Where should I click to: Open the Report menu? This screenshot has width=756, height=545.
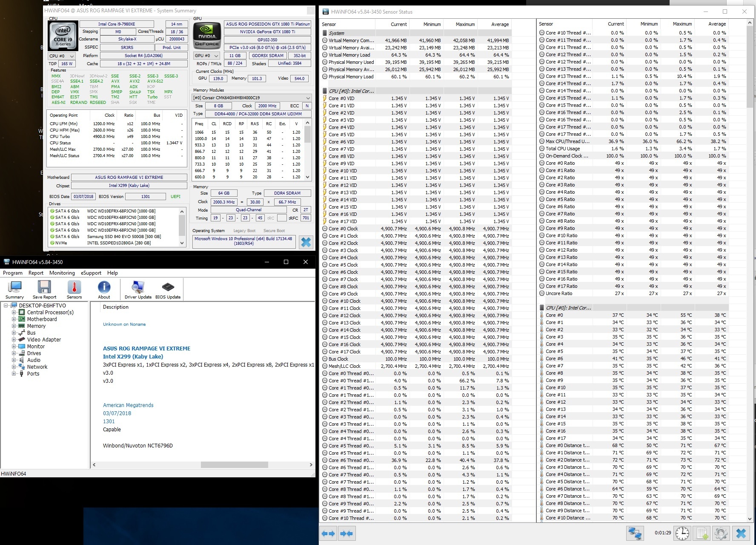point(36,273)
